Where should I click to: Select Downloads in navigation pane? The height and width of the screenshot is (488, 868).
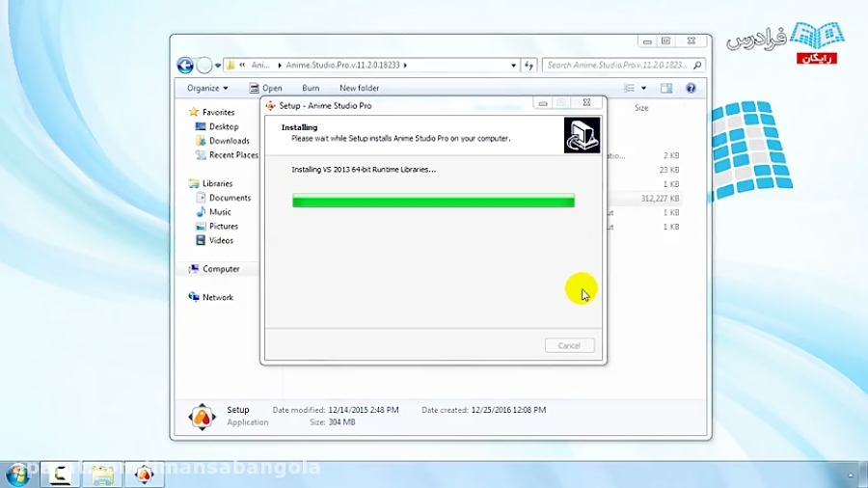230,141
